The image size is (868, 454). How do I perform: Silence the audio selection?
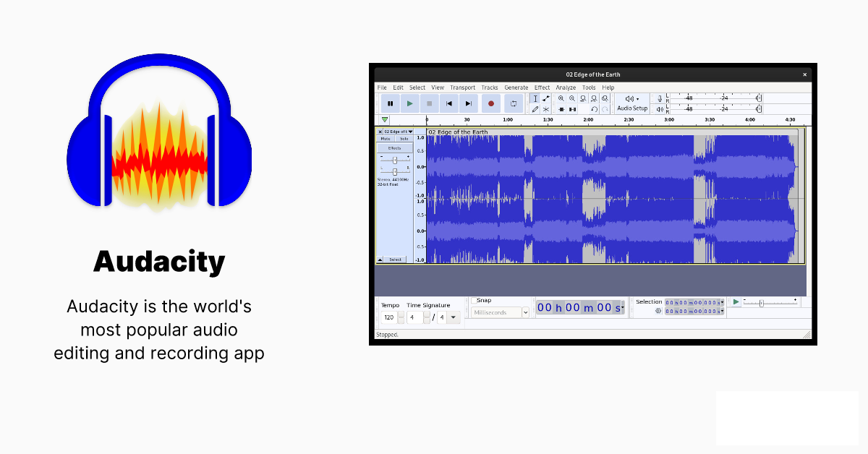coord(572,109)
